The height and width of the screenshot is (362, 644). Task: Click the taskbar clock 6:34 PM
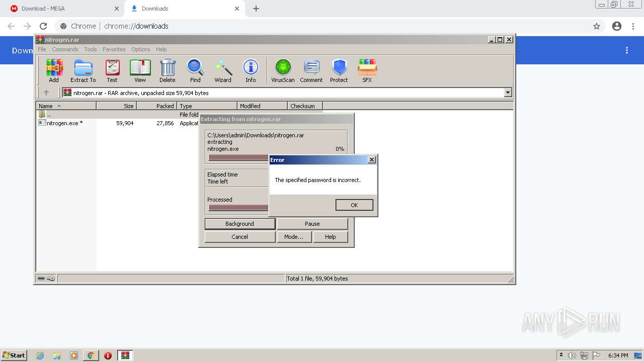click(618, 355)
